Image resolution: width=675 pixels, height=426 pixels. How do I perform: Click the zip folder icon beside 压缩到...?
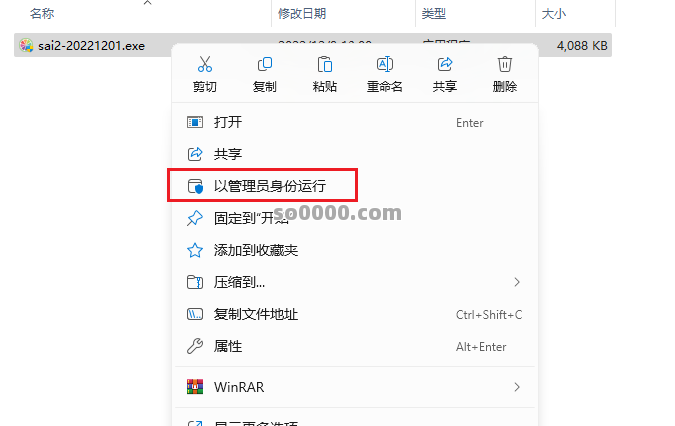coord(195,282)
